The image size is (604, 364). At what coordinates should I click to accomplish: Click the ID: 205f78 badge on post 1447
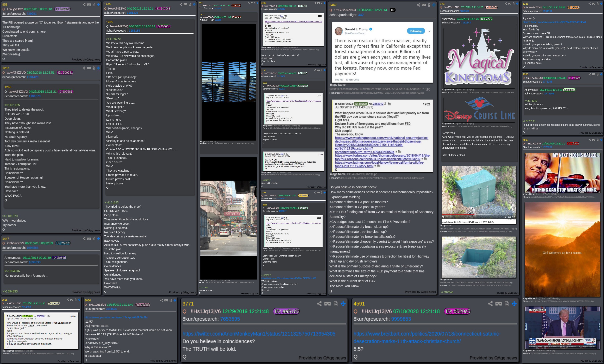pos(63,243)
